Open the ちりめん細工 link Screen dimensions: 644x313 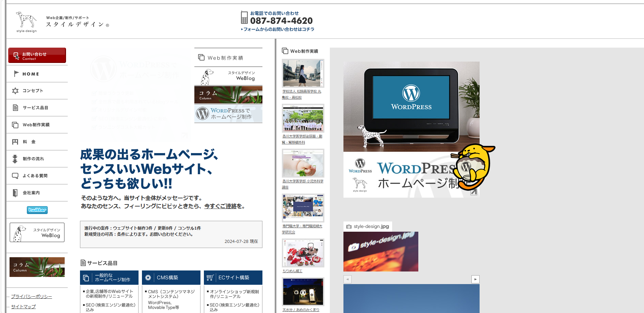292,271
